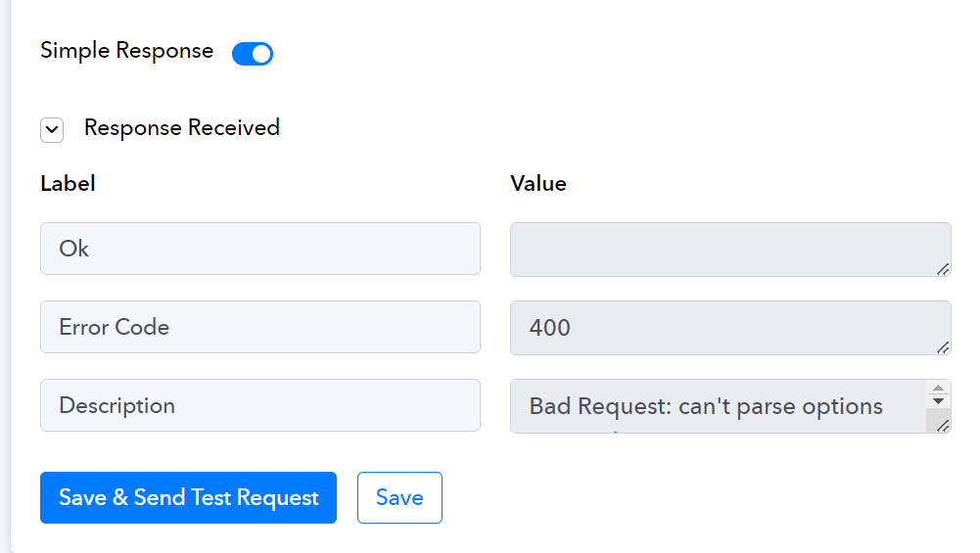Click the outlined Save button
This screenshot has height=553, width=980.
click(x=400, y=497)
